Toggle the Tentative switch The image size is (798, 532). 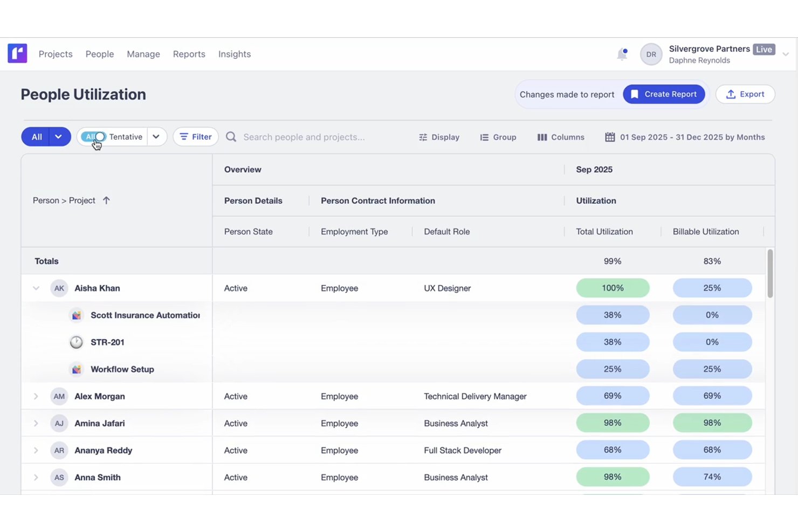click(x=94, y=137)
